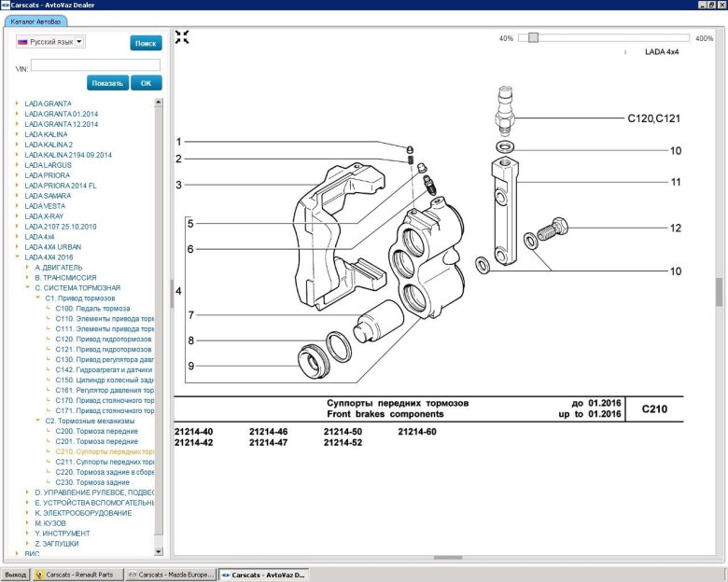The width and height of the screenshot is (728, 582).
Task: Click the OK button beside Показать
Action: (146, 83)
